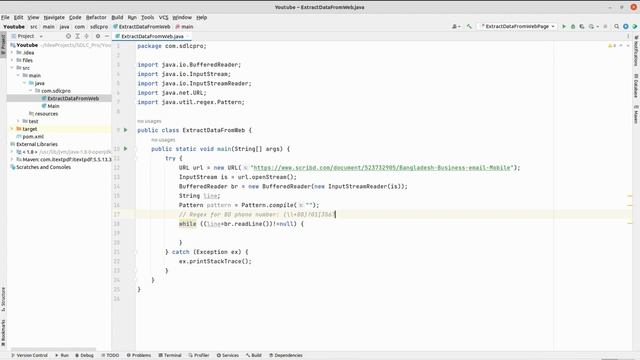Toggle the Bookmarks side tool window
The height and width of the screenshot is (360, 640).
3,333
